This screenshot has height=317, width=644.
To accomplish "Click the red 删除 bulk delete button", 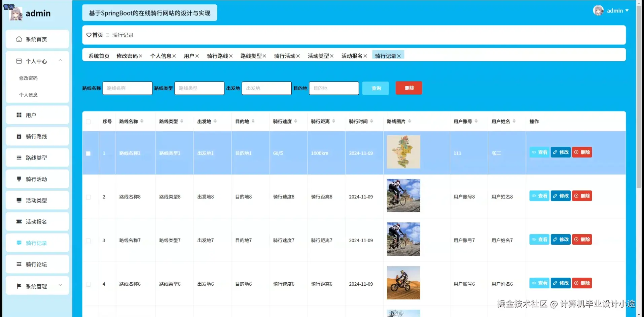I will (408, 88).
